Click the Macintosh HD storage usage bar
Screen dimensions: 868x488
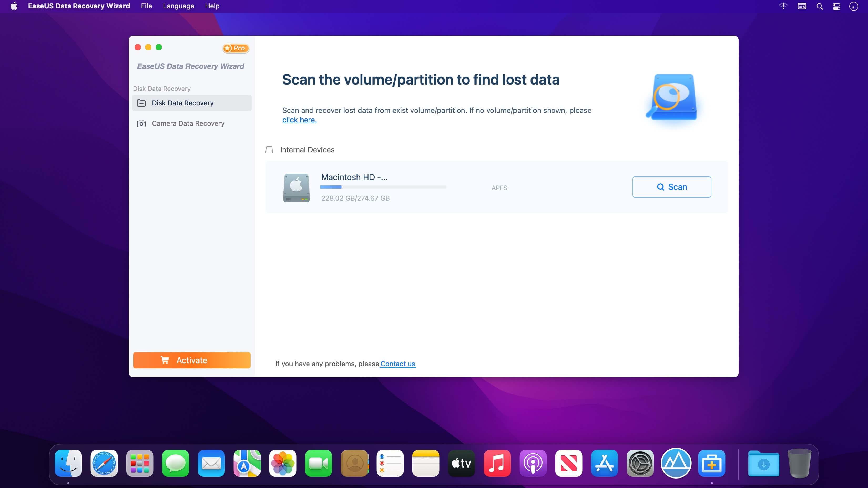[x=383, y=187]
